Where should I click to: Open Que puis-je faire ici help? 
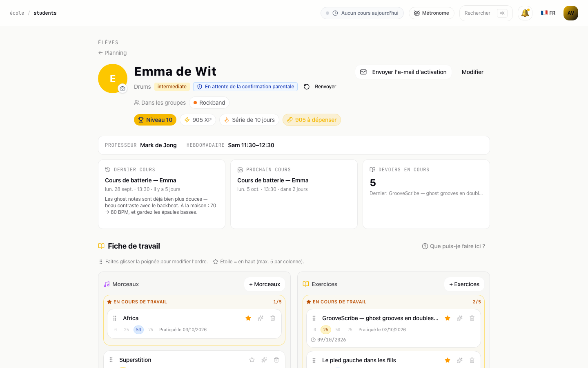coord(454,246)
